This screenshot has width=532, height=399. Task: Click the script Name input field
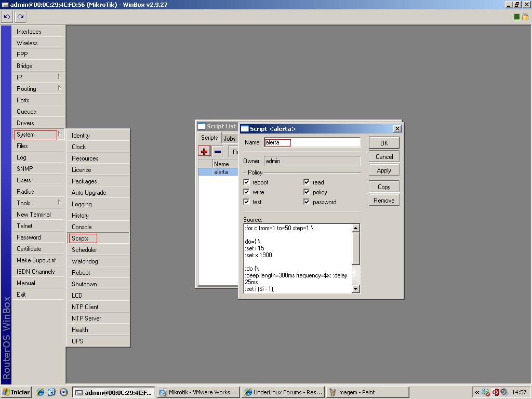click(312, 142)
